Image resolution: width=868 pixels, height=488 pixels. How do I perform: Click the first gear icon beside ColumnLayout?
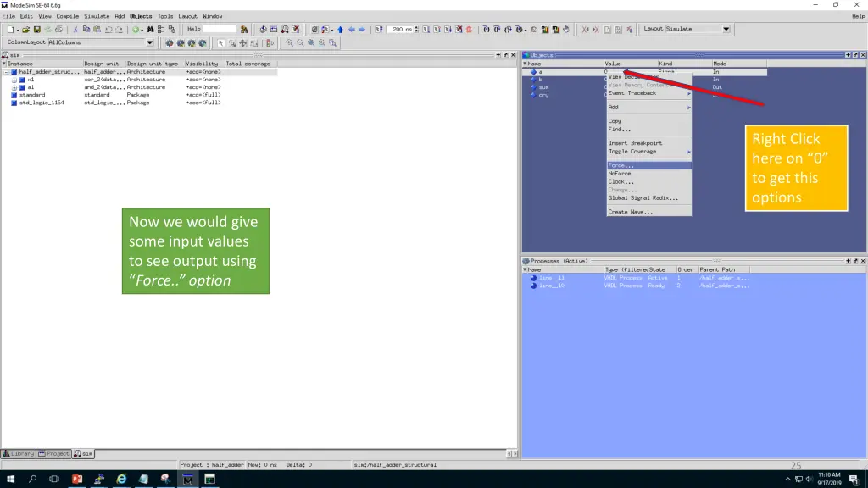170,43
